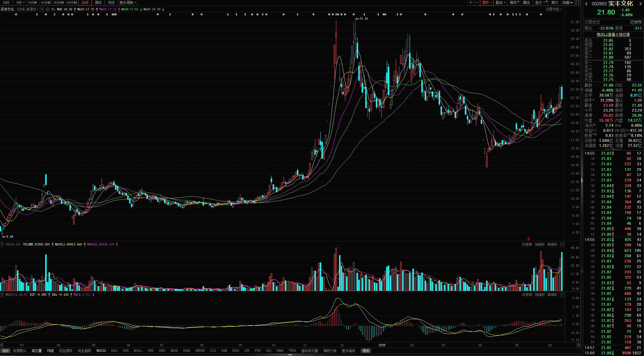Toggle the 隐藏 hide panel button
Viewport: 644px width, 356px height.
pyautogui.click(x=568, y=3)
